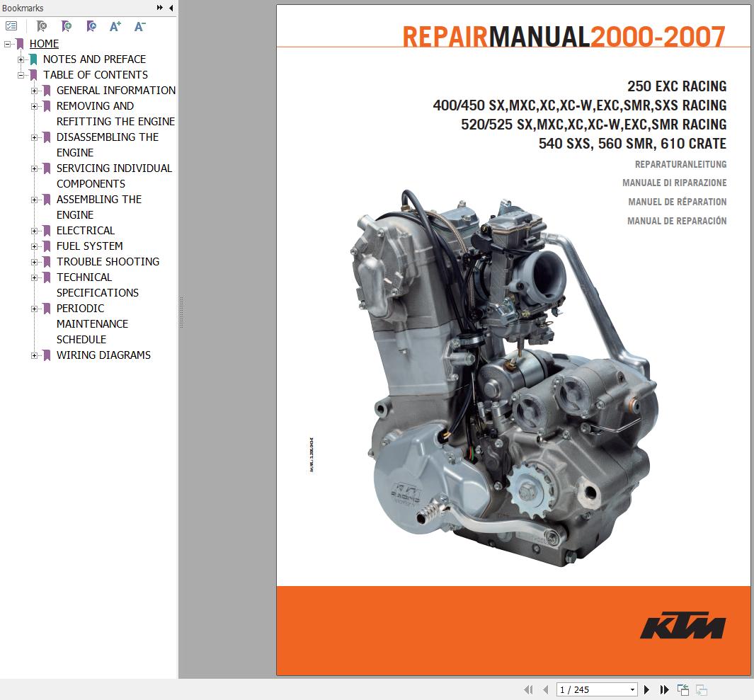Viewport: 754px width, 700px height.
Task: Jump to the last page of the document
Action: [x=663, y=689]
